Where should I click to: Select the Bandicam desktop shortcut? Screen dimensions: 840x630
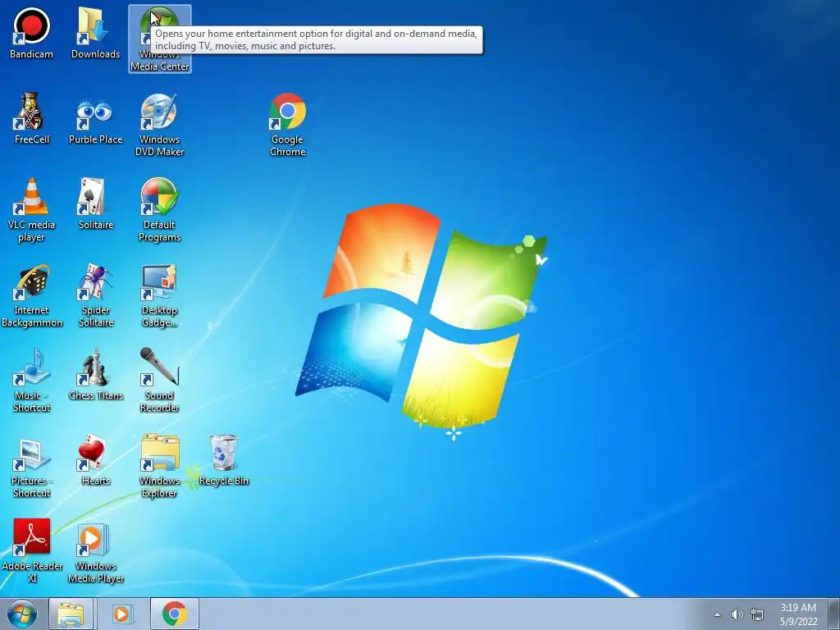(32, 33)
